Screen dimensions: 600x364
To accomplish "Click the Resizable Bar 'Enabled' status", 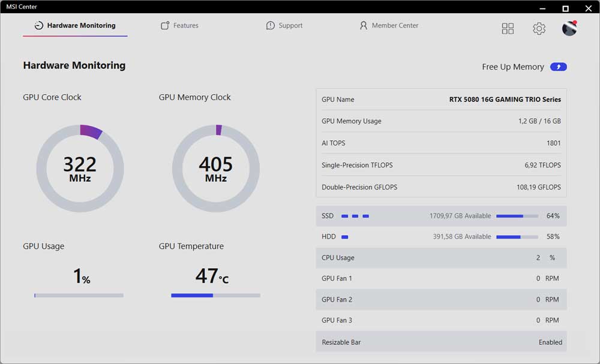I will 550,342.
